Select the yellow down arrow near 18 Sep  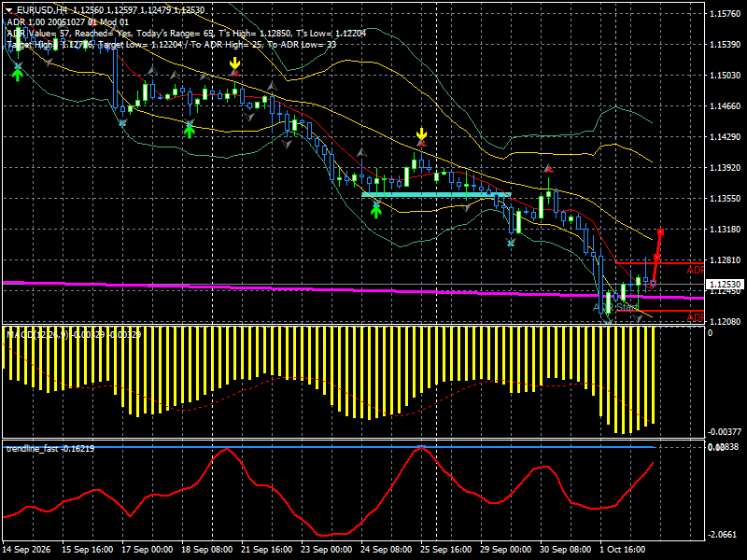(234, 63)
